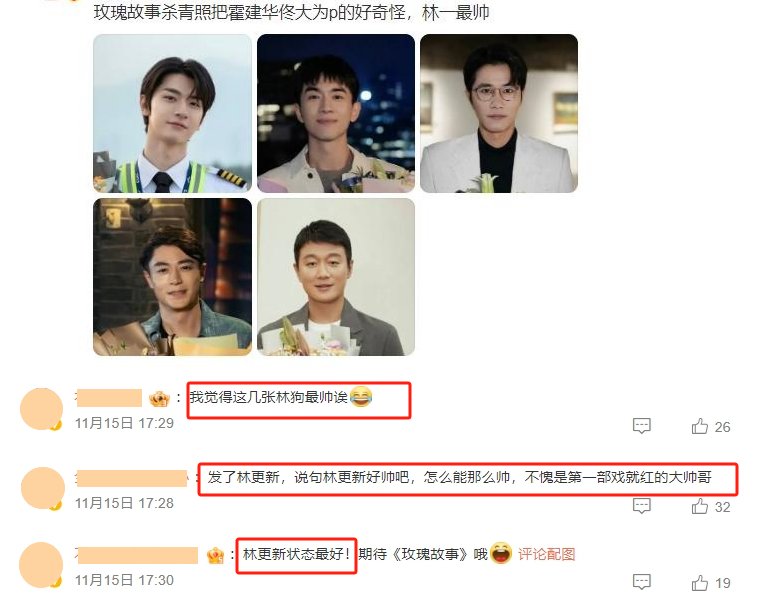Viewport: 760px width, 598px height.
Task: Like the comment with 32 likes
Action: [x=699, y=506]
